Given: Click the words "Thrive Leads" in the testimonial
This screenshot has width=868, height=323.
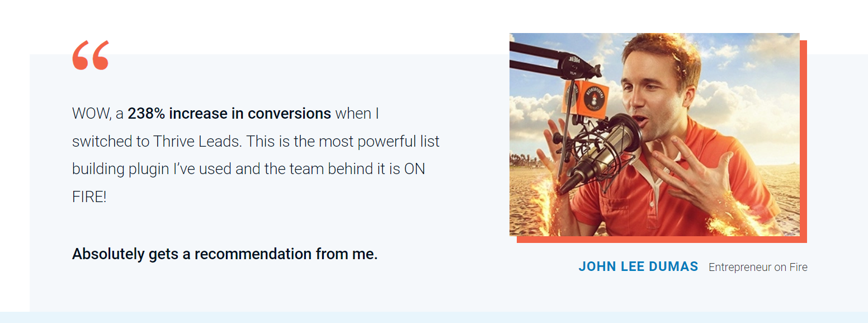Looking at the screenshot, I should (x=196, y=142).
